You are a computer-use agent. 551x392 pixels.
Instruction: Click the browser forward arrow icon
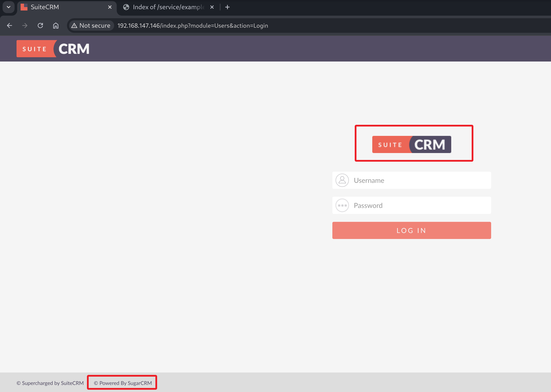coord(25,26)
